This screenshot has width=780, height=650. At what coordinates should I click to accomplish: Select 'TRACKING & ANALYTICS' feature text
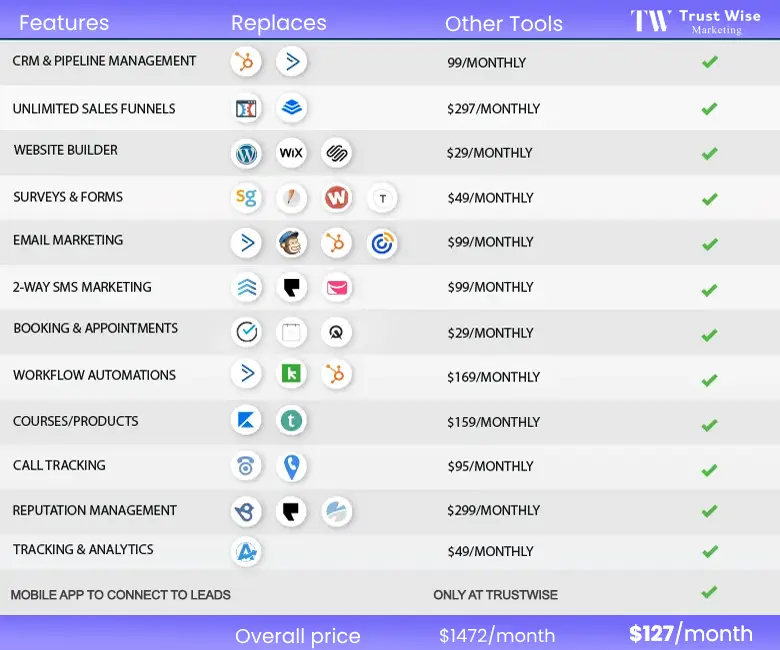pyautogui.click(x=83, y=549)
